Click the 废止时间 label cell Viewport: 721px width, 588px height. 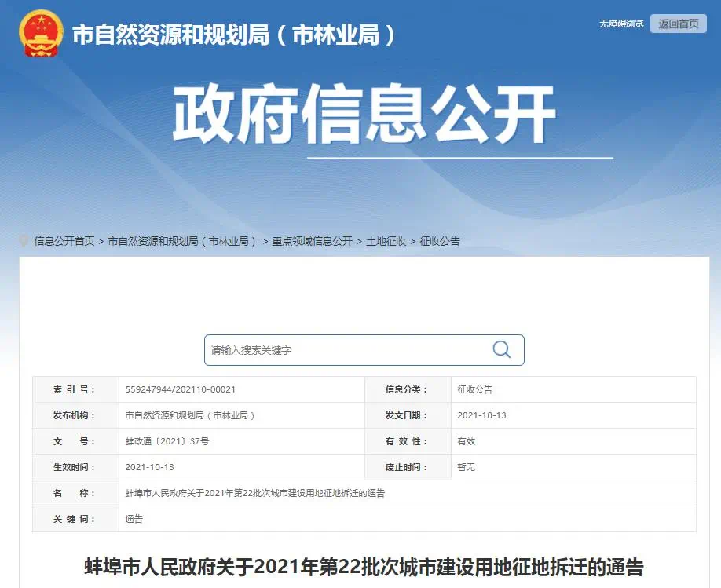tap(408, 467)
